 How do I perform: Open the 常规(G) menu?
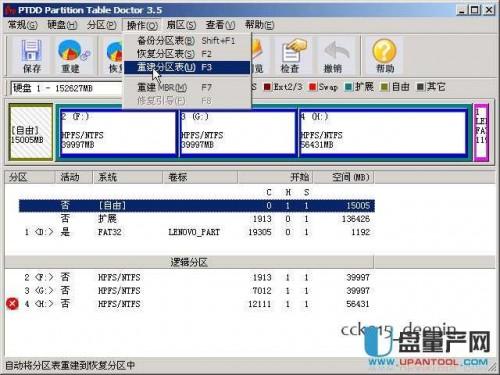[x=23, y=25]
